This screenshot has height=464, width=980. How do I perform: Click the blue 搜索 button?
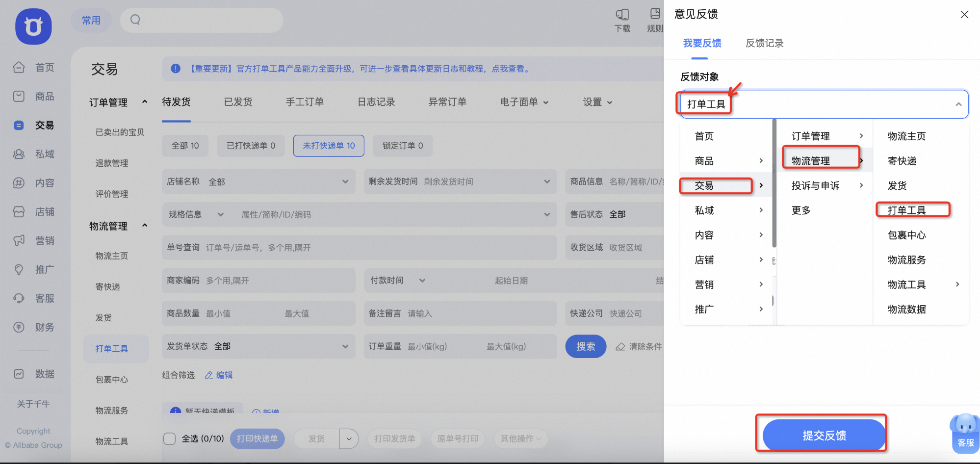586,347
